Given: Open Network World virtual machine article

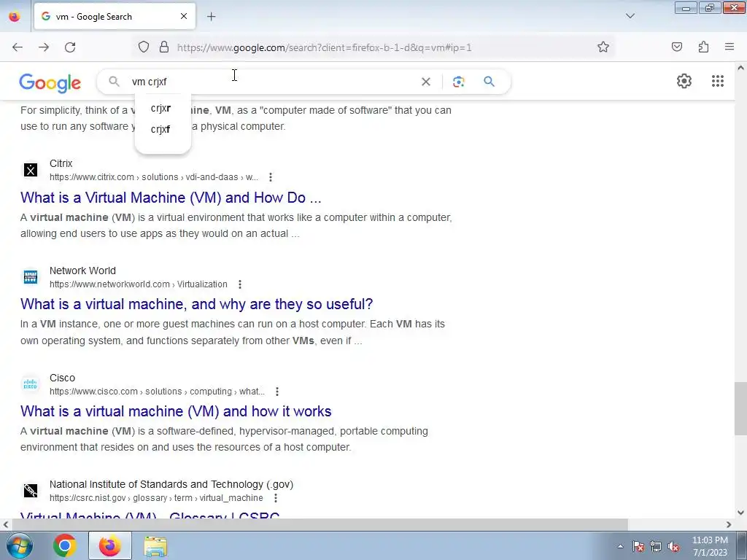Looking at the screenshot, I should (197, 304).
